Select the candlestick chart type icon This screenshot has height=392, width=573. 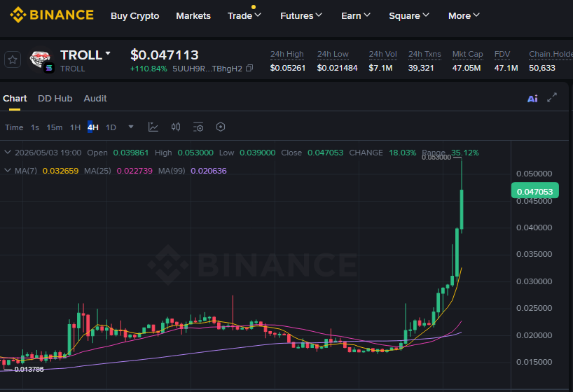176,127
